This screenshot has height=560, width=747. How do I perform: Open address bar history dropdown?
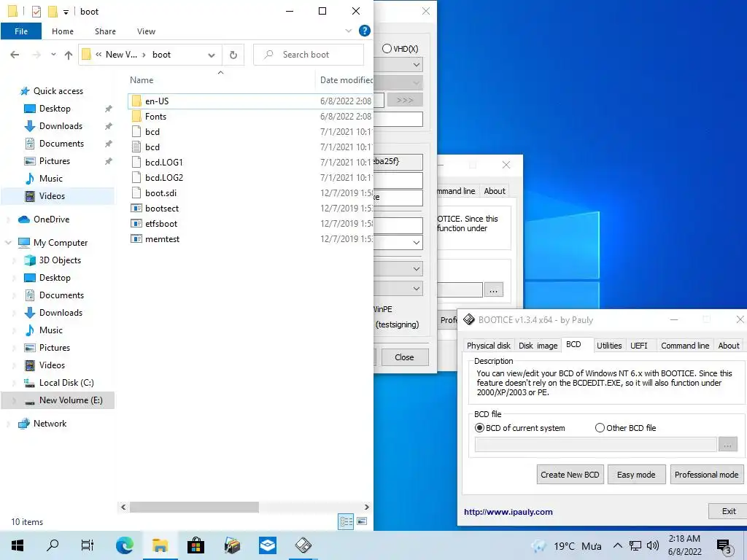[212, 55]
